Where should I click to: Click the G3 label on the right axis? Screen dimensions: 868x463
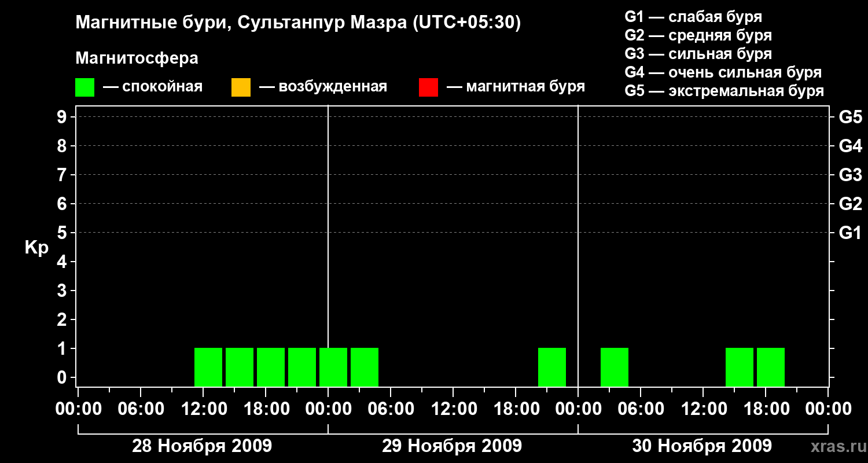tap(851, 175)
